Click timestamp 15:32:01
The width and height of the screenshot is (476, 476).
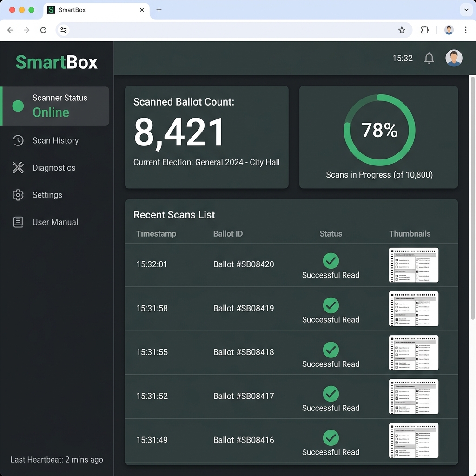(x=152, y=264)
